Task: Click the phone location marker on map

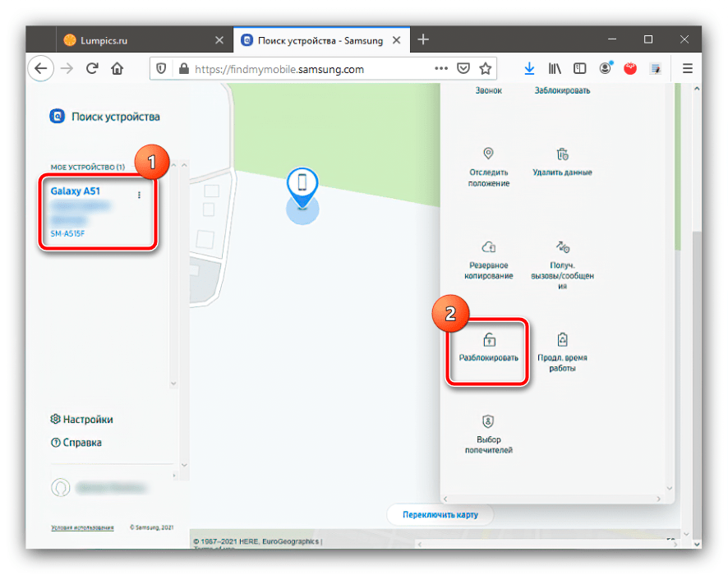Action: tap(302, 183)
